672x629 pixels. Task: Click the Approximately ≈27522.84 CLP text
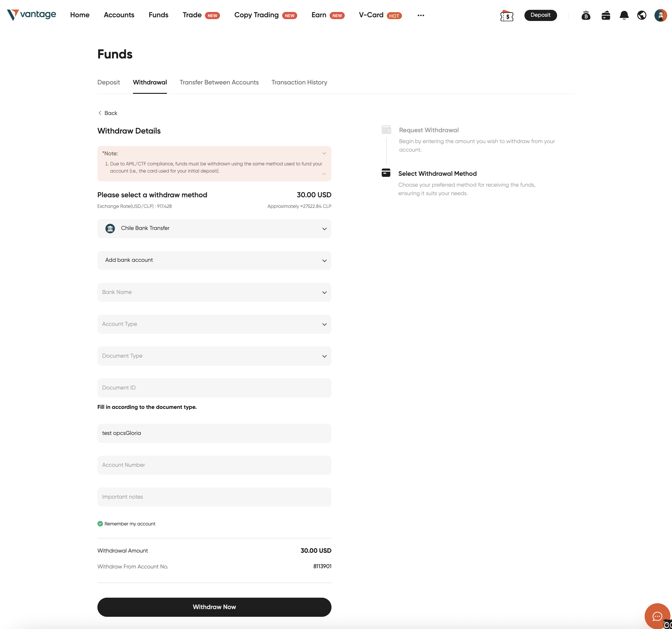pos(299,206)
